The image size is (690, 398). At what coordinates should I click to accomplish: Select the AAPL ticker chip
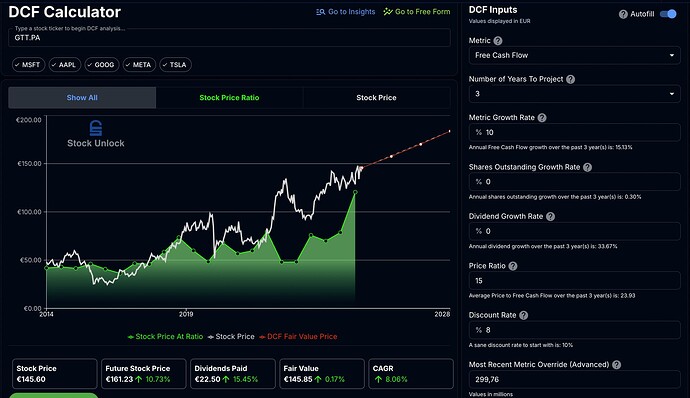(x=65, y=65)
